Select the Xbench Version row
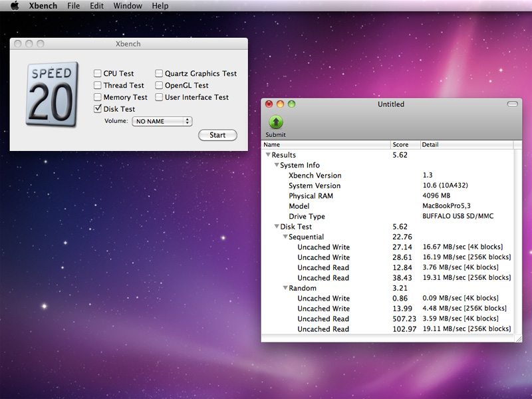The height and width of the screenshot is (399, 532). point(388,176)
